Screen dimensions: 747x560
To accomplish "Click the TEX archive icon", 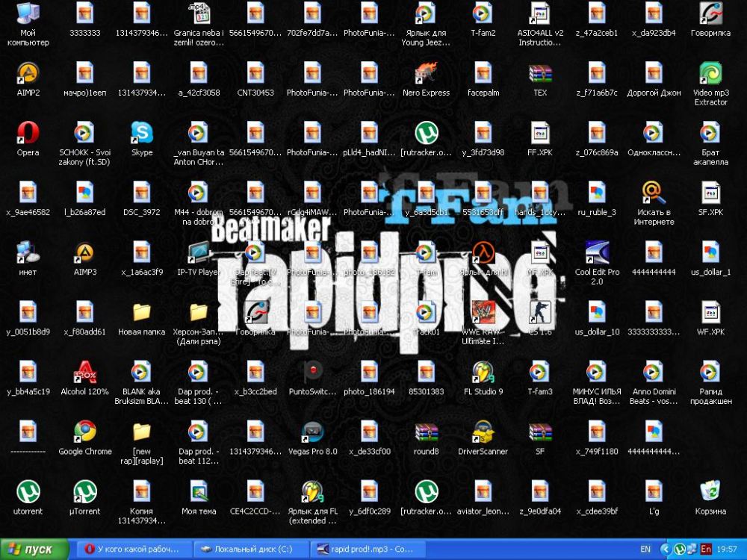I will [x=540, y=73].
